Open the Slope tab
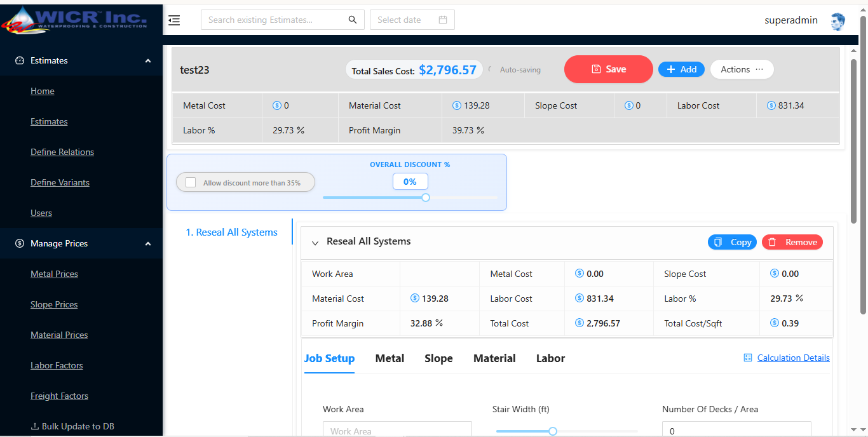Viewport: 868px width, 437px height. coord(438,358)
